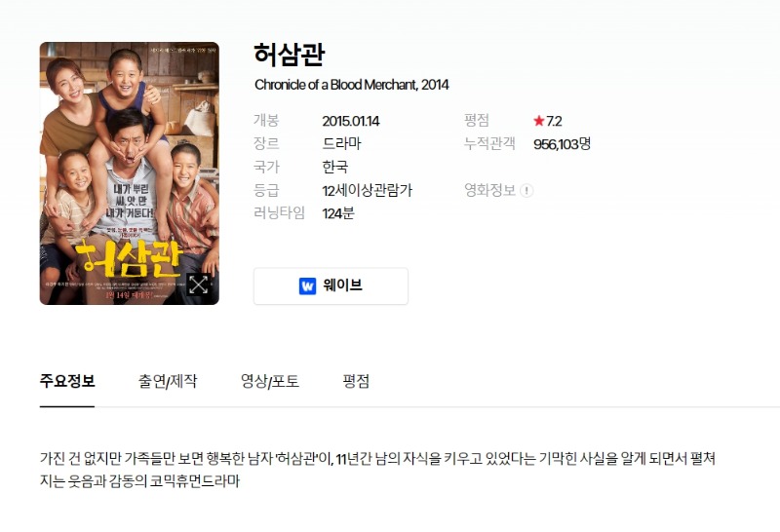Switch to the 출연/제작 tab
The height and width of the screenshot is (532, 780).
168,381
